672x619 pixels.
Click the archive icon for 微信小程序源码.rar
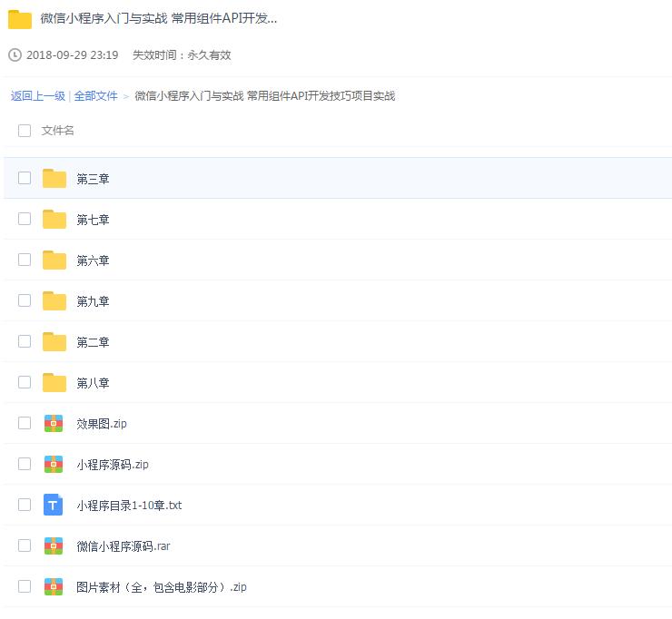(x=54, y=545)
